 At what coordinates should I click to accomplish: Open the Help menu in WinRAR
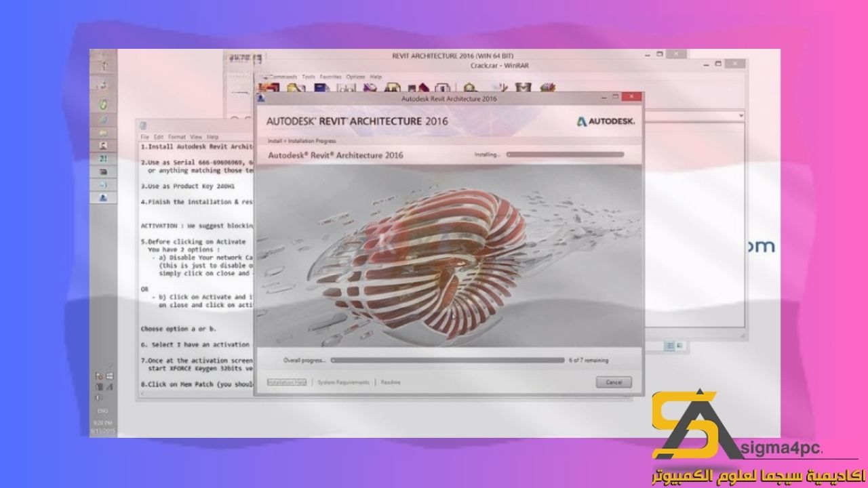376,77
